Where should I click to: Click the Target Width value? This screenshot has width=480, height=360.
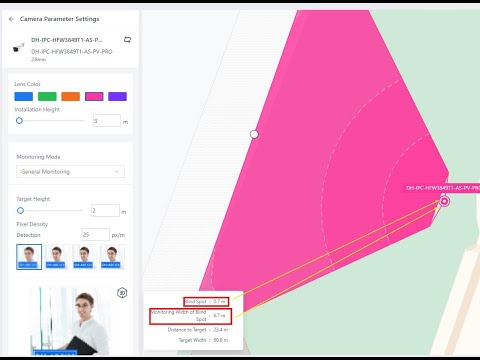click(x=221, y=340)
